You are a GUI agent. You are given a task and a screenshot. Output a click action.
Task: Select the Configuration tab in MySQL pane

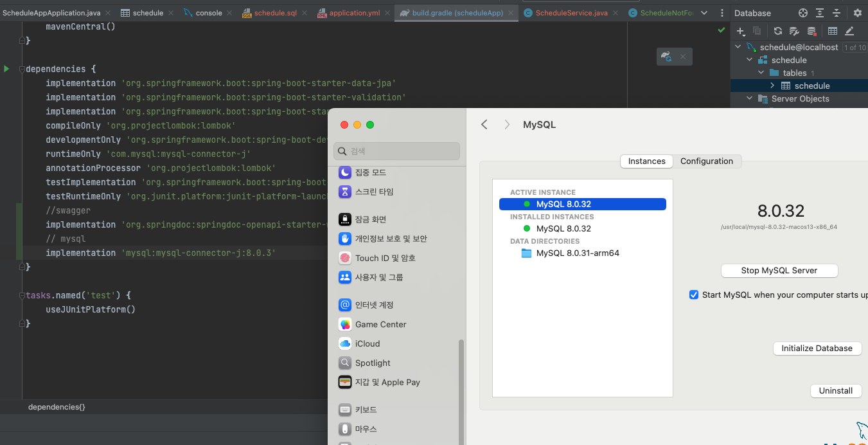coord(707,161)
